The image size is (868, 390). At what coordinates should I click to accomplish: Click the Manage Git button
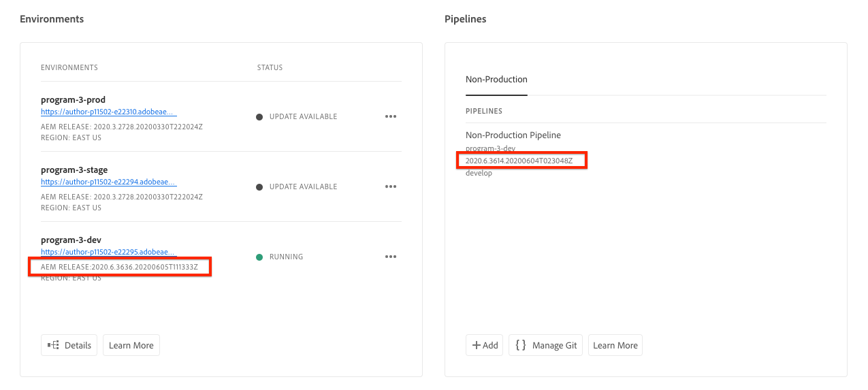click(545, 345)
